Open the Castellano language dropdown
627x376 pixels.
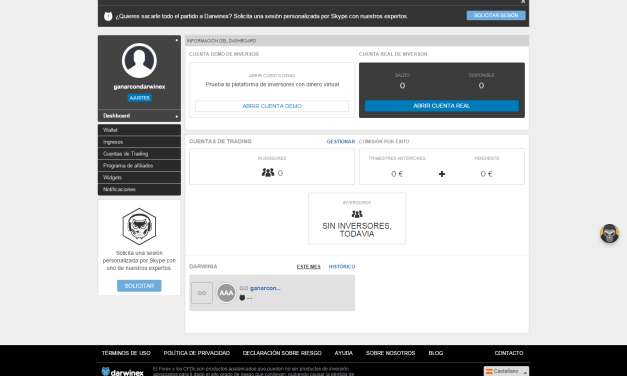(x=506, y=371)
